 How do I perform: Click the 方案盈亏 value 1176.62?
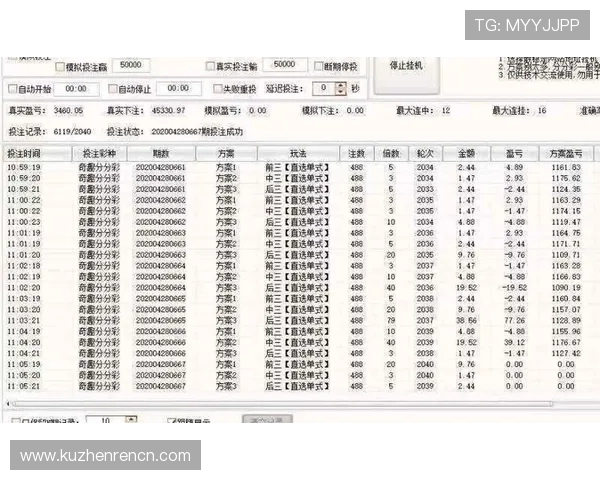[566, 178]
